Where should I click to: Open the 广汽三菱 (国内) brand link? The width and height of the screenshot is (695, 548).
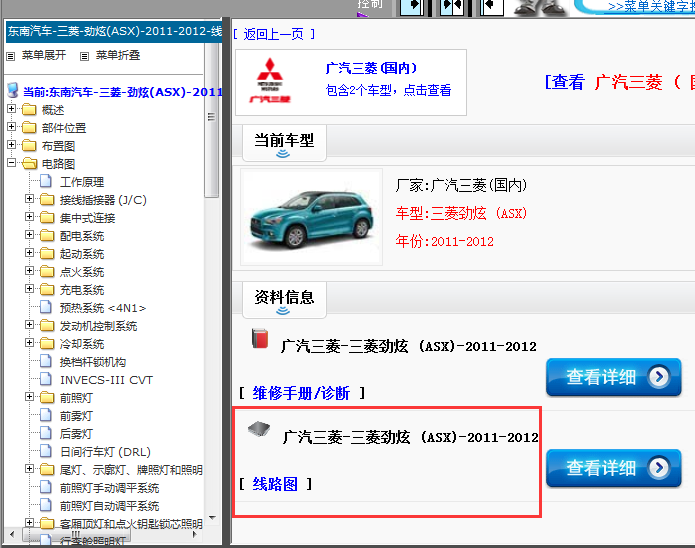[371, 68]
